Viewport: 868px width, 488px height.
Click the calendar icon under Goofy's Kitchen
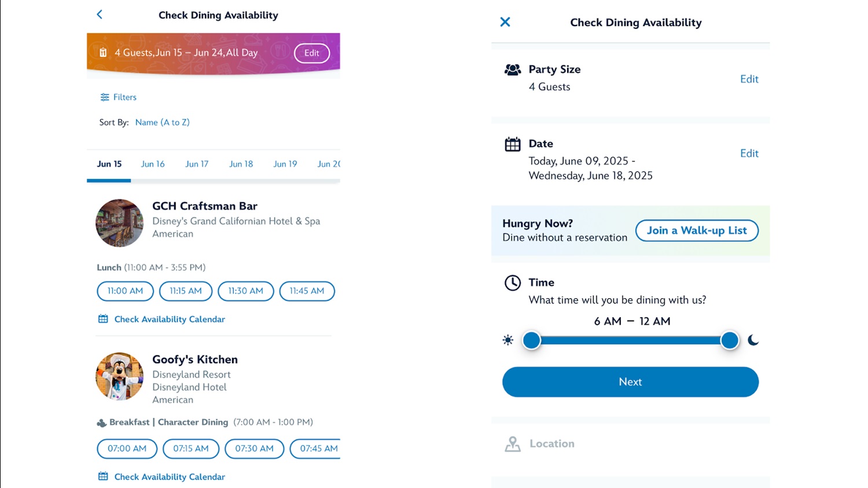(103, 476)
